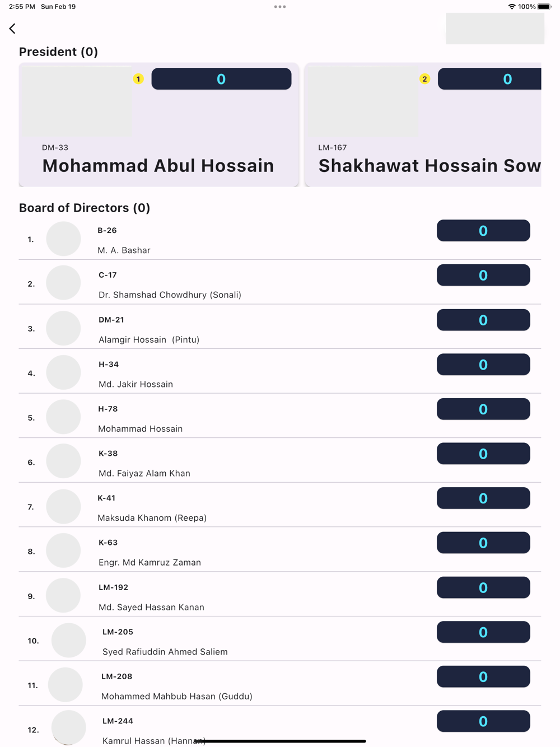The height and width of the screenshot is (747, 560).
Task: Tap Dr. Shamshad Chowdhury's avatar circle
Action: click(x=63, y=283)
